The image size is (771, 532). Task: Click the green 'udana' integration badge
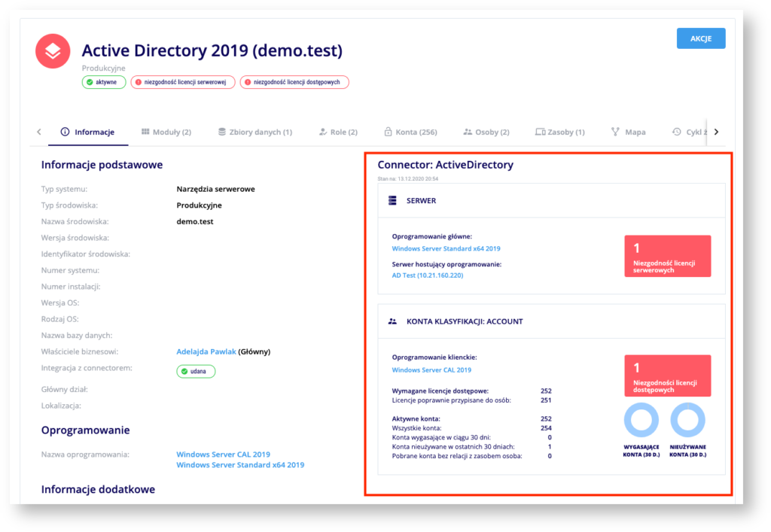tap(196, 372)
